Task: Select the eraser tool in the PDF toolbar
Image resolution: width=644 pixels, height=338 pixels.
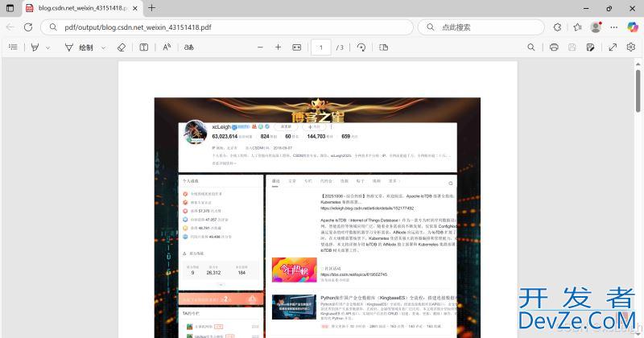Action: (x=122, y=47)
